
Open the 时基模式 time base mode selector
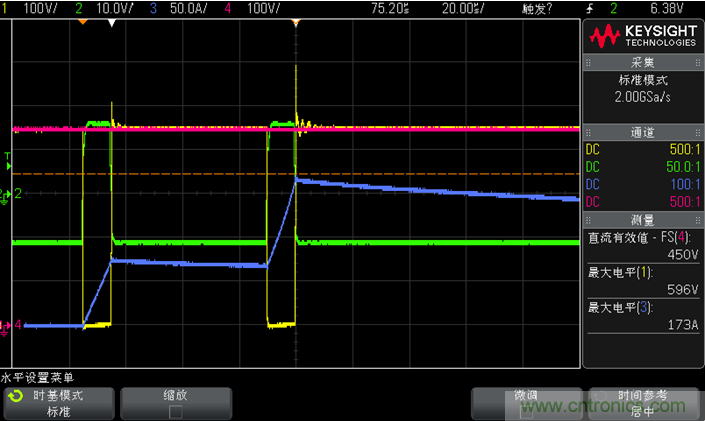pyautogui.click(x=58, y=402)
